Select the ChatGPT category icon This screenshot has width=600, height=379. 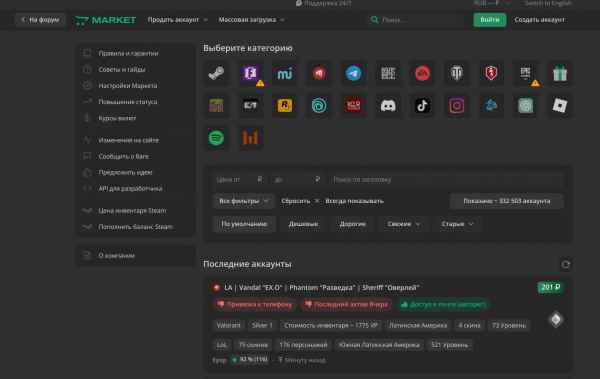[x=525, y=105]
